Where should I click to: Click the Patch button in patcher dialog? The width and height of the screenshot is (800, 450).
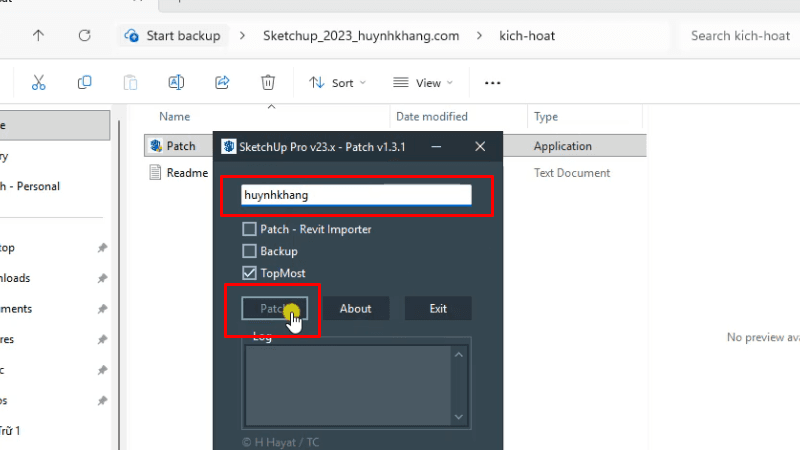point(274,309)
